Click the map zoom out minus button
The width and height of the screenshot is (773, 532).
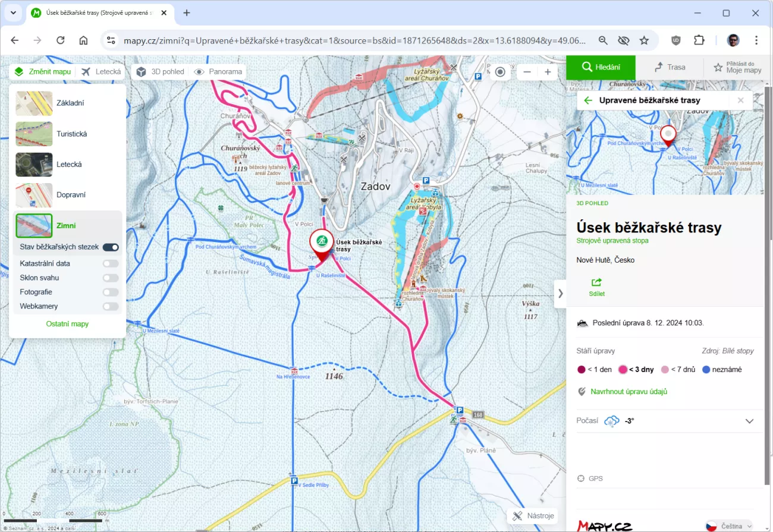pos(527,72)
